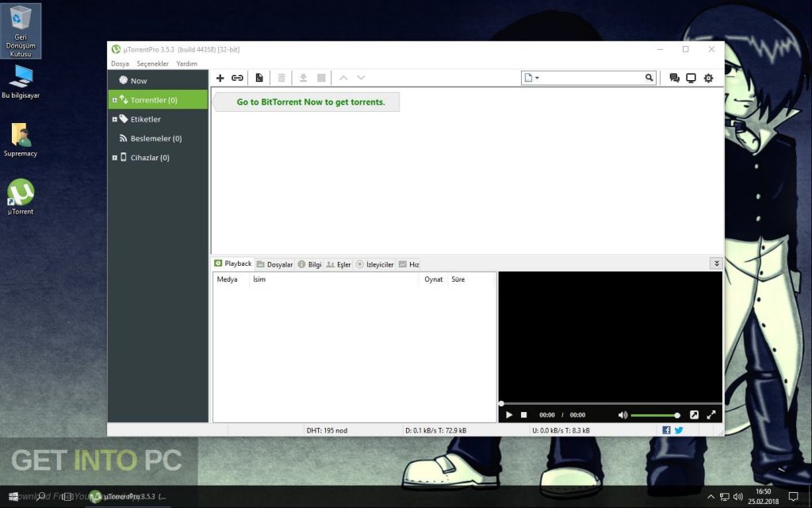Screen dimensions: 812x508
Task: Switch to the Dosyalar tab
Action: [275, 264]
